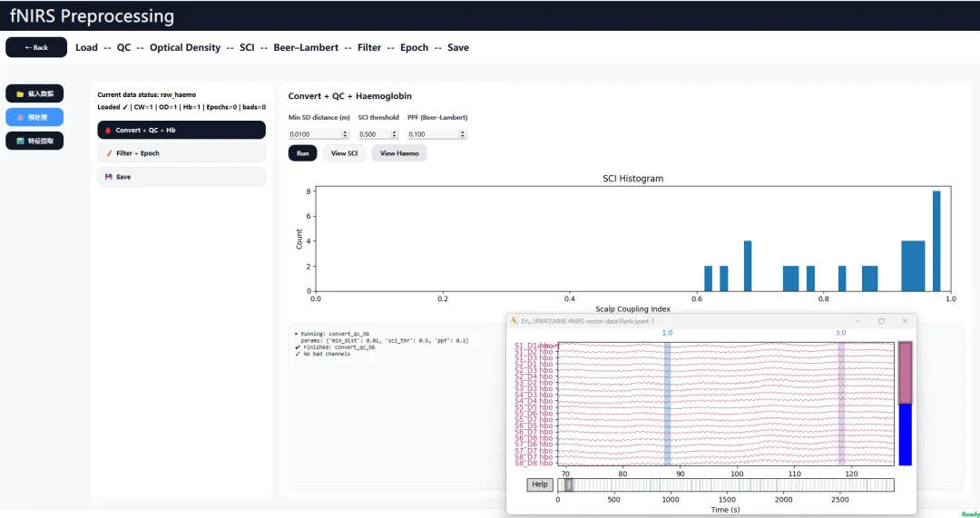Click the blue lower part of channel scrollbar
980x518 pixels.
pos(905,435)
